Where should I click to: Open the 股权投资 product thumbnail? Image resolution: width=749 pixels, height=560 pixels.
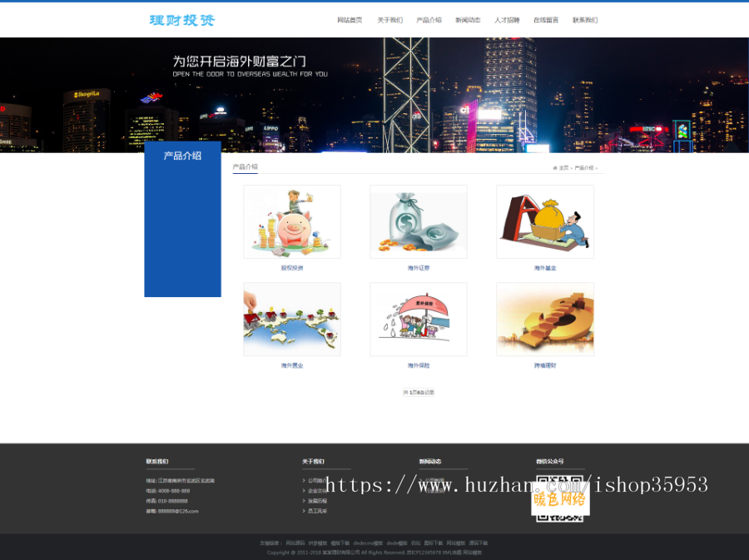(291, 221)
